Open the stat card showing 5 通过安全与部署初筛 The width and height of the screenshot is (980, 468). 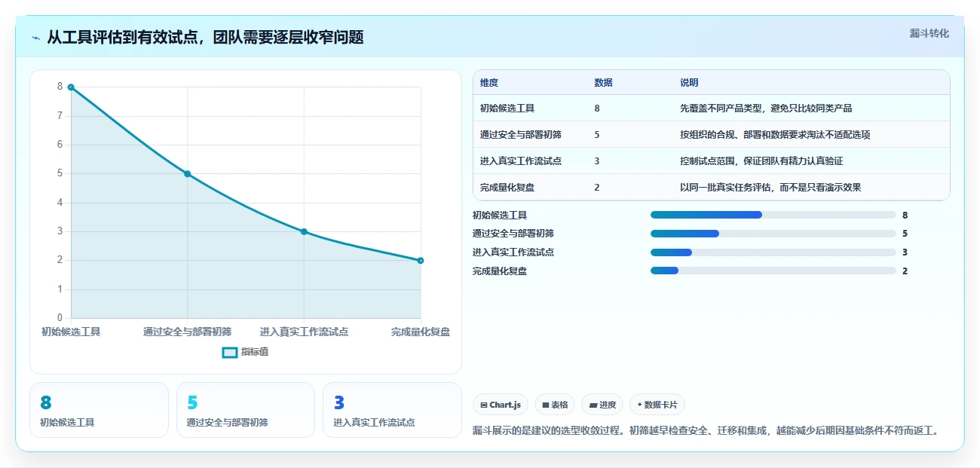pos(246,410)
